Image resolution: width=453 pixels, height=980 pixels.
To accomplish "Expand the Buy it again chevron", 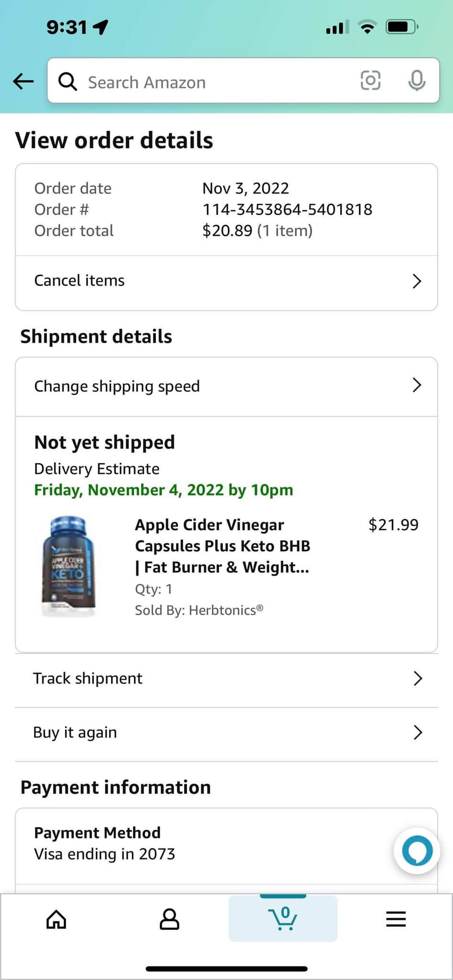I will pos(418,732).
